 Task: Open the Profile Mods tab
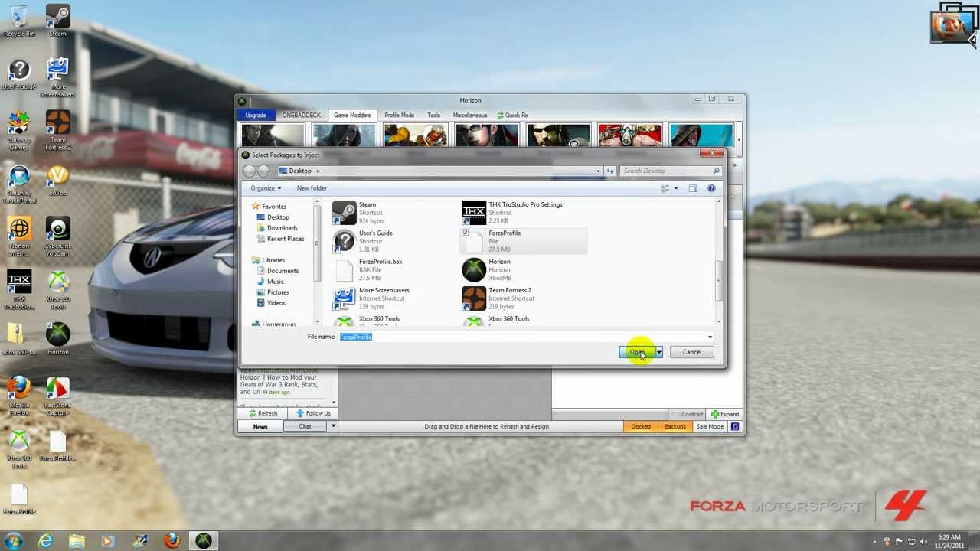pos(399,115)
